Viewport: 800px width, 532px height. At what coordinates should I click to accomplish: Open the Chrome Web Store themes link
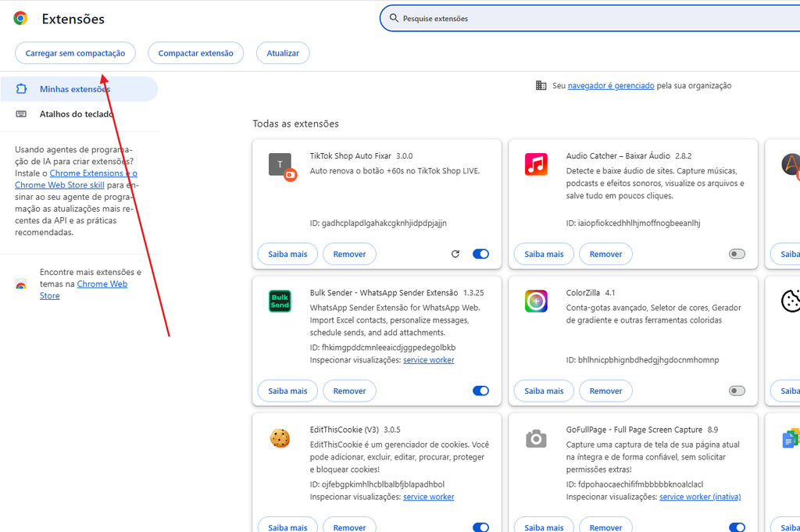point(102,284)
